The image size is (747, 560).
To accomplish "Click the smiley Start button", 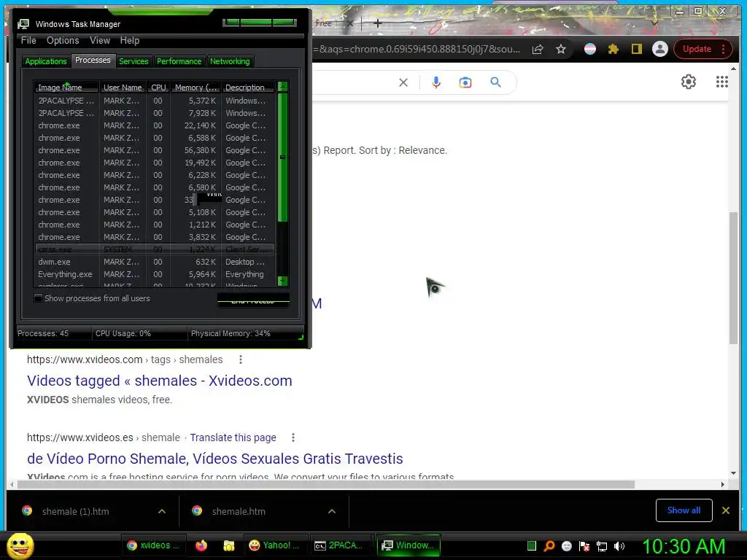I will click(20, 545).
